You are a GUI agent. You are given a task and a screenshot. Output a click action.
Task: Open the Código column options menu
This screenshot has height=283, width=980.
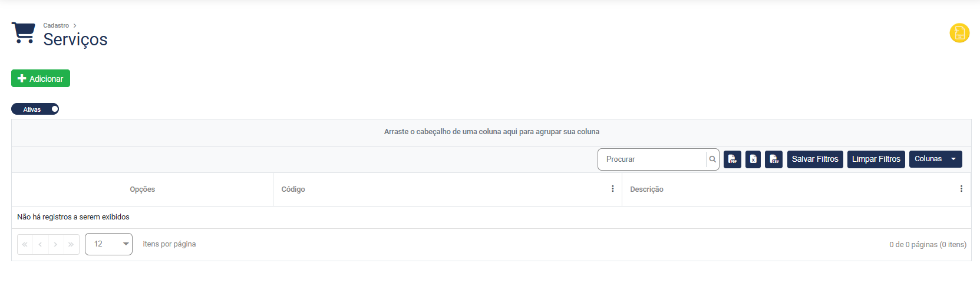click(613, 189)
